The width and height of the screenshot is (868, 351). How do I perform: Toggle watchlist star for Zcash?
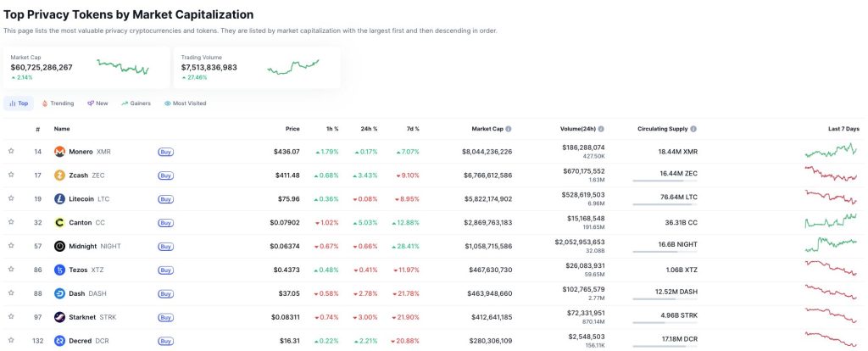pyautogui.click(x=11, y=175)
